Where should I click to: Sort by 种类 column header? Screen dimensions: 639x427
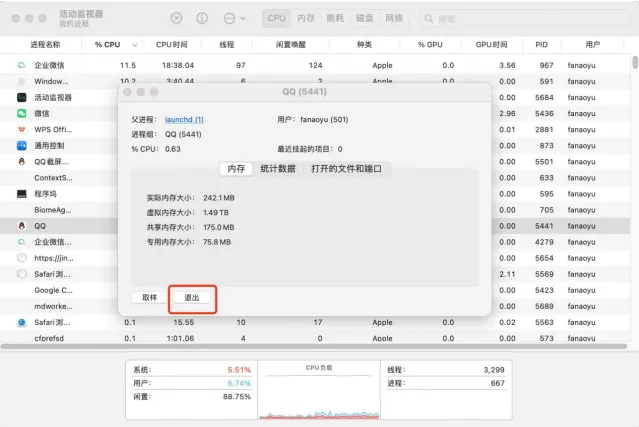(x=364, y=44)
